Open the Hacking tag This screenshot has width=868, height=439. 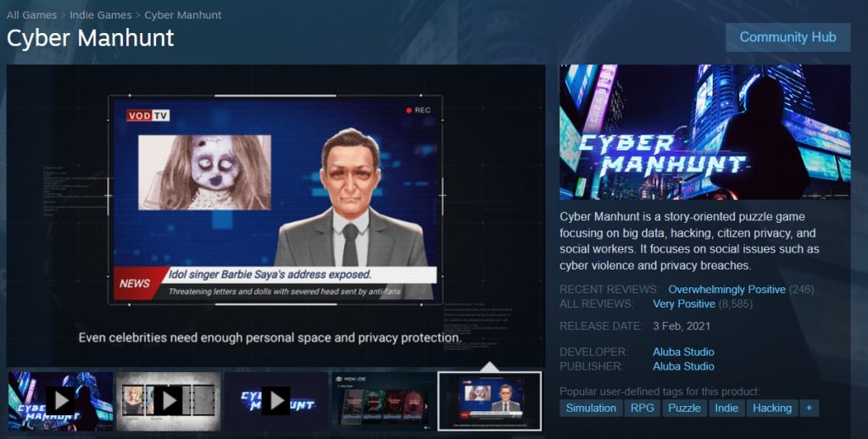pos(771,408)
